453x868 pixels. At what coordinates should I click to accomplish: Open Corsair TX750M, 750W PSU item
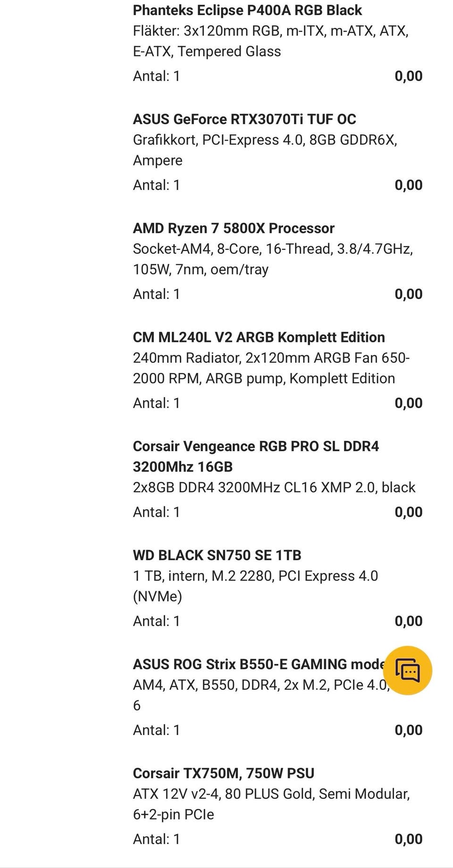pos(223,773)
